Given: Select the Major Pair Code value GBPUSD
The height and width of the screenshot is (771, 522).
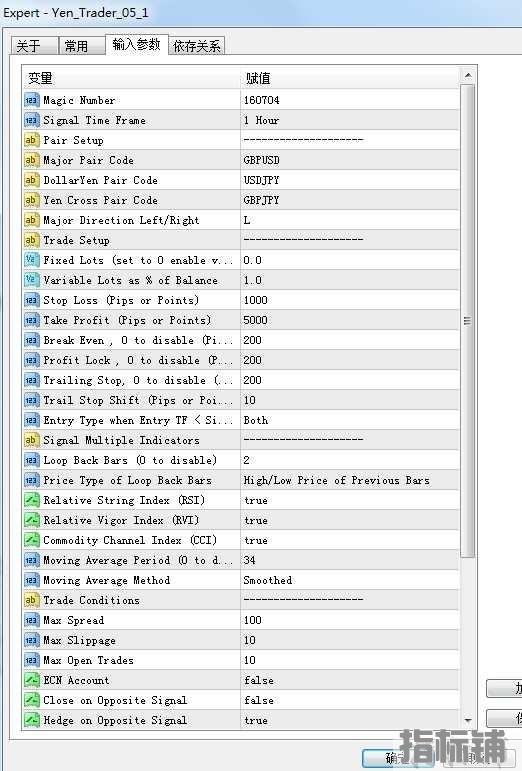Looking at the screenshot, I should [x=261, y=160].
